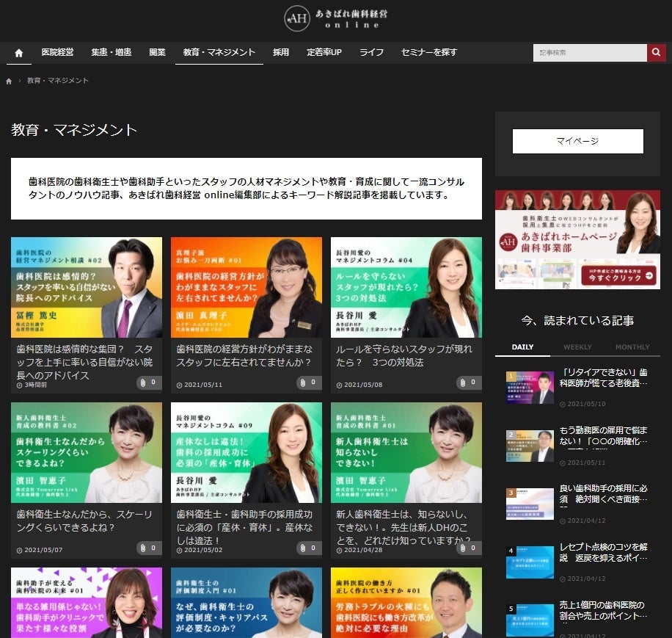Screen dimensions: 672x638
Task: Click the home icon in the navigation bar
Action: point(18,52)
